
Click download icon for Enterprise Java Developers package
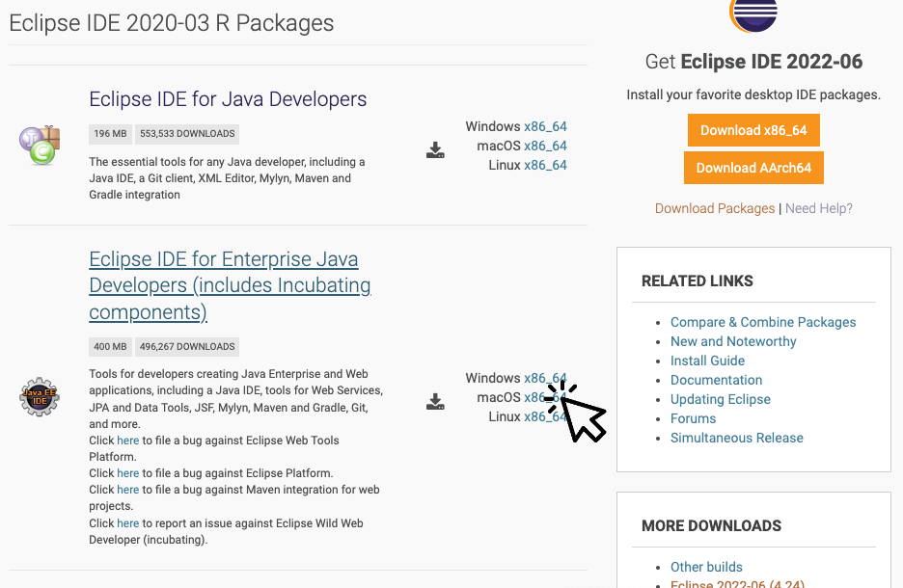435,402
